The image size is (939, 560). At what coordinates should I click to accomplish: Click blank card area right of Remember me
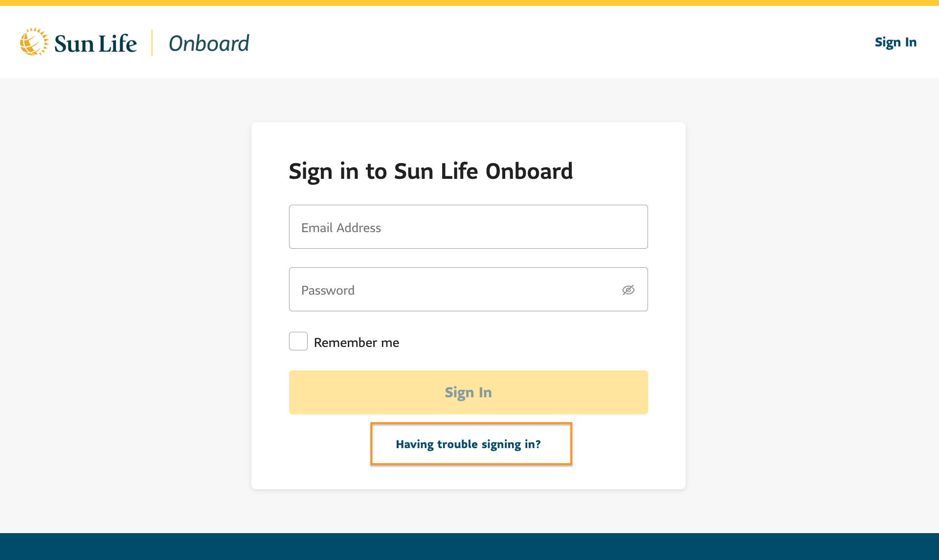point(538,342)
